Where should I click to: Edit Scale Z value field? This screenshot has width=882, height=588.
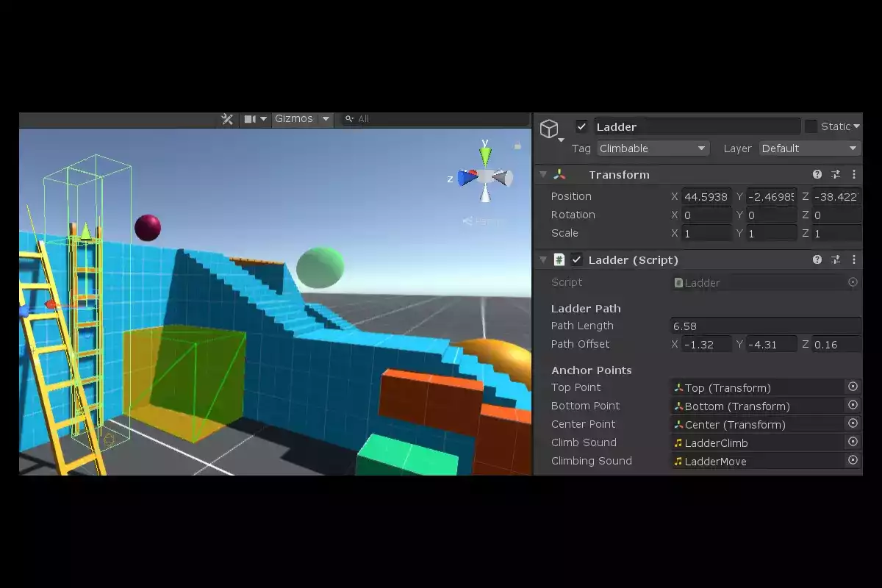pos(837,234)
